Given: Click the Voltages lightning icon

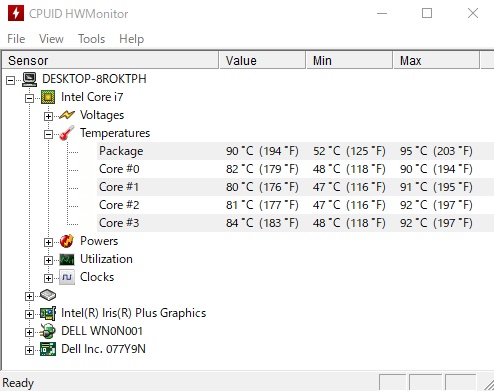Looking at the screenshot, I should pyautogui.click(x=67, y=115).
